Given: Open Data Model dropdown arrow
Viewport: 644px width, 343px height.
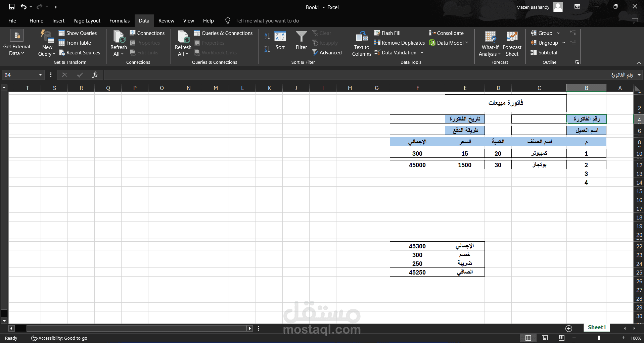Looking at the screenshot, I should coord(466,43).
